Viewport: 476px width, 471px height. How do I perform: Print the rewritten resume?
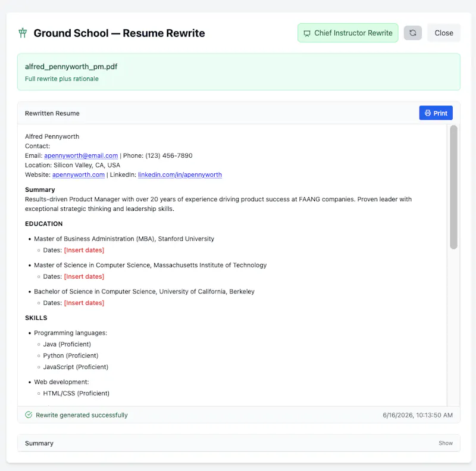tap(436, 113)
